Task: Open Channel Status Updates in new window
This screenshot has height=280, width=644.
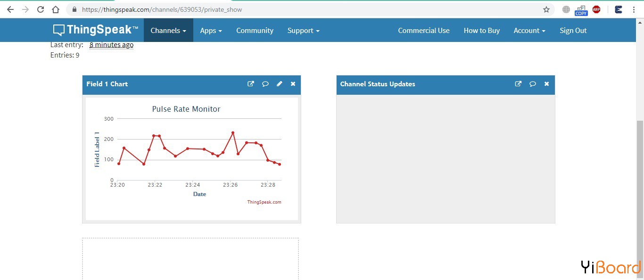Action: coord(518,84)
